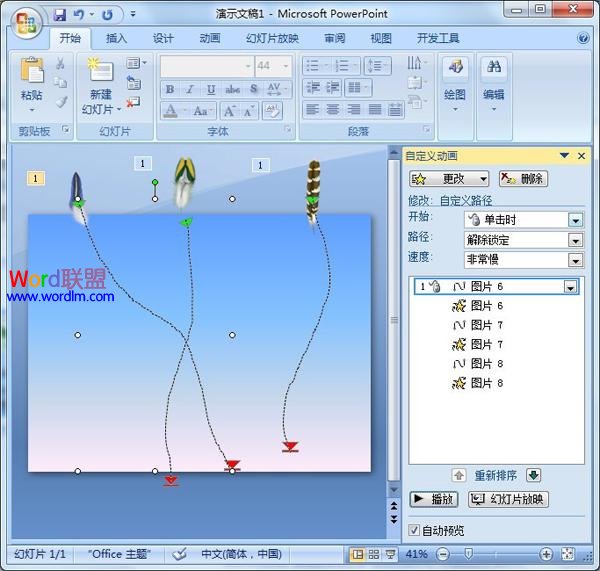Toggle Bold formatting button
This screenshot has height=571, width=600.
tap(170, 90)
